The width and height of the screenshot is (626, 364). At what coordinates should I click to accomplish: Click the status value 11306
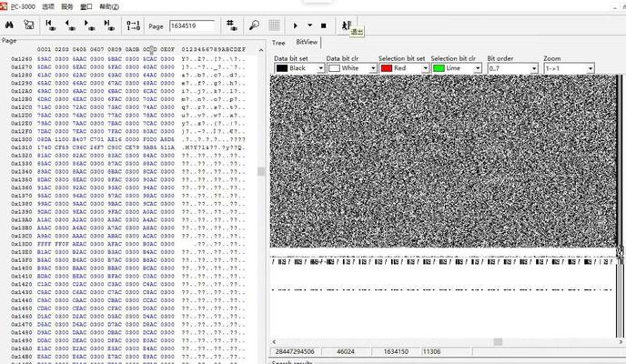(431, 351)
